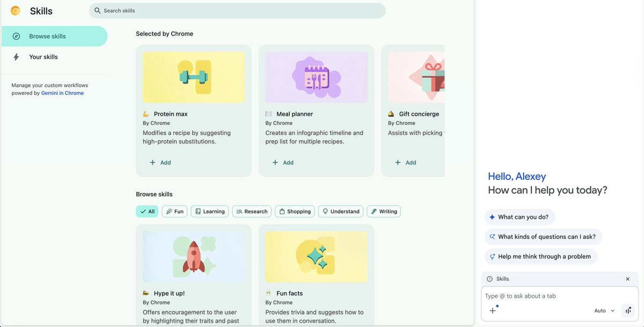Click the Fun facts title
Image resolution: width=644 pixels, height=327 pixels.
tap(290, 293)
